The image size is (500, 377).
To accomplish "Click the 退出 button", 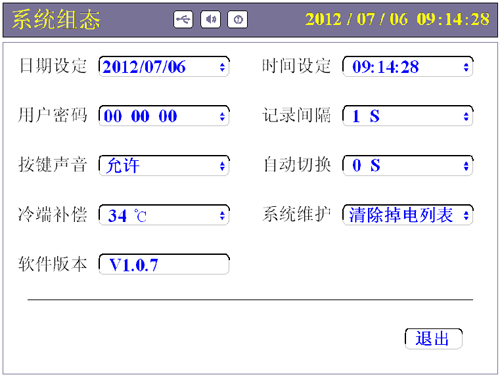I will click(434, 339).
